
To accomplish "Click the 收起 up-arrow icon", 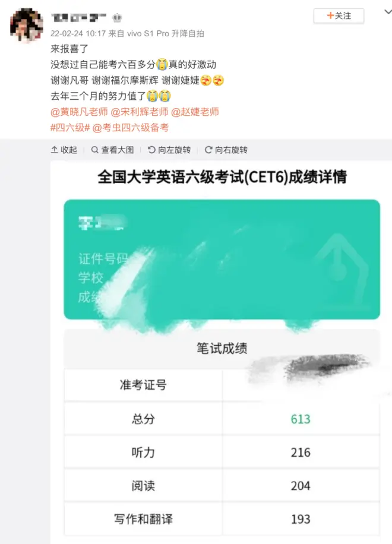I will tap(55, 150).
